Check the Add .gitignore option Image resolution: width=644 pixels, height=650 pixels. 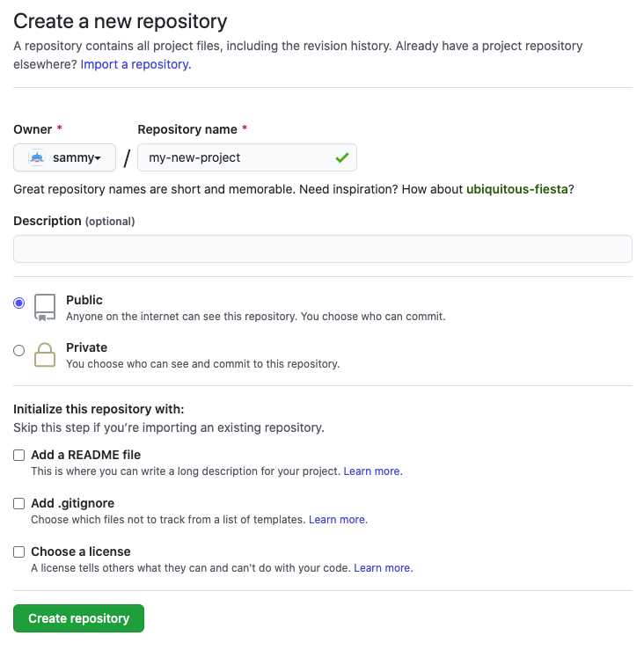(x=19, y=504)
